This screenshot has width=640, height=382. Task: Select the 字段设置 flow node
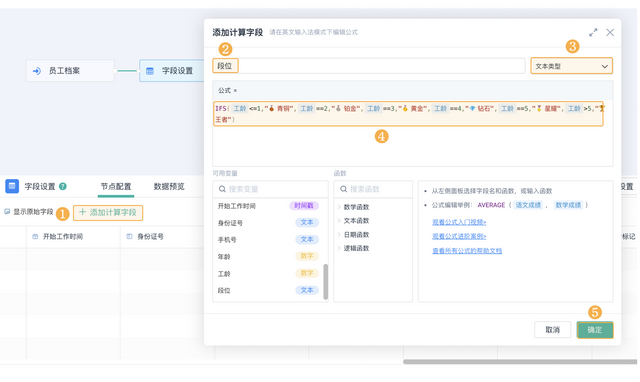pos(171,71)
